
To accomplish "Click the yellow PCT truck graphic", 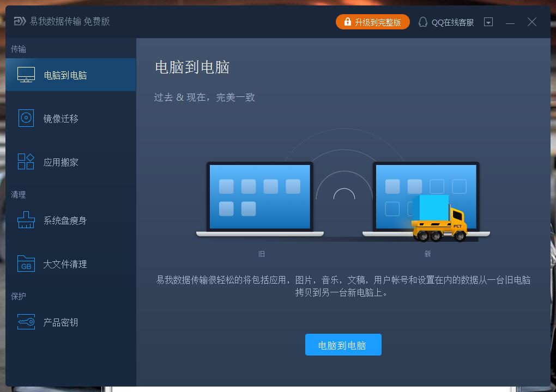I will [x=440, y=218].
